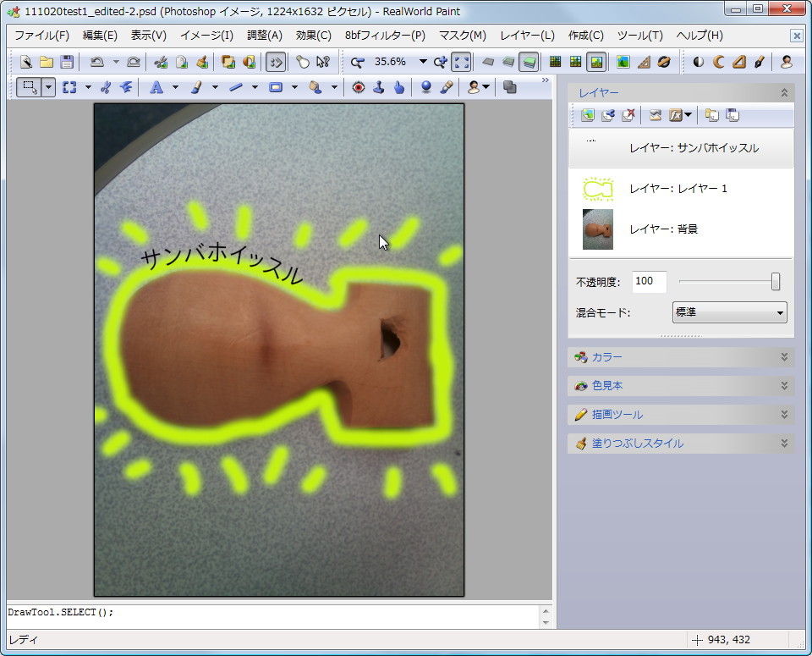The width and height of the screenshot is (812, 656).
Task: Select the Line tool
Action: [237, 86]
